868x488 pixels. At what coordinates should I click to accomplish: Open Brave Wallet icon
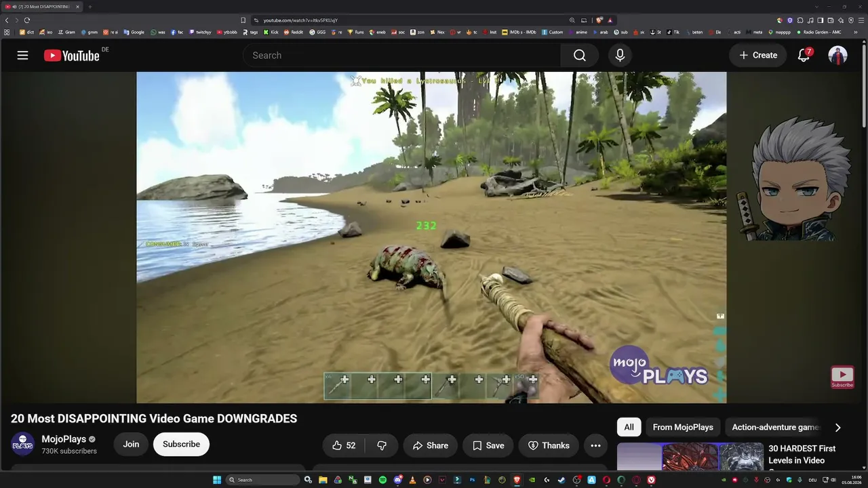coord(830,20)
